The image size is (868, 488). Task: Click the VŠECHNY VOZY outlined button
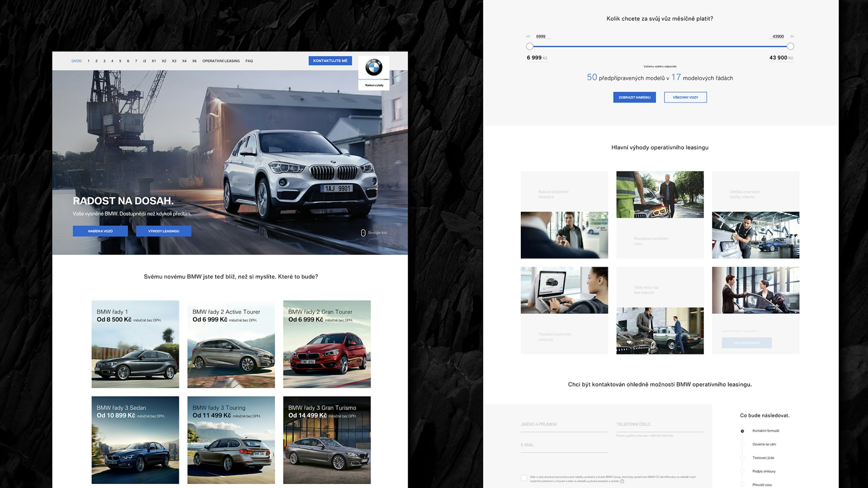tap(685, 97)
